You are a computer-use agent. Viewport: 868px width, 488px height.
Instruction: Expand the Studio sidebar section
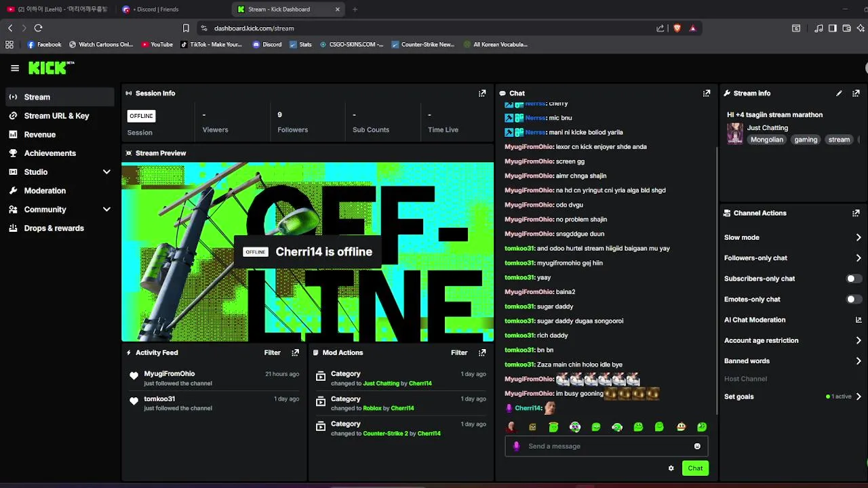click(x=106, y=172)
